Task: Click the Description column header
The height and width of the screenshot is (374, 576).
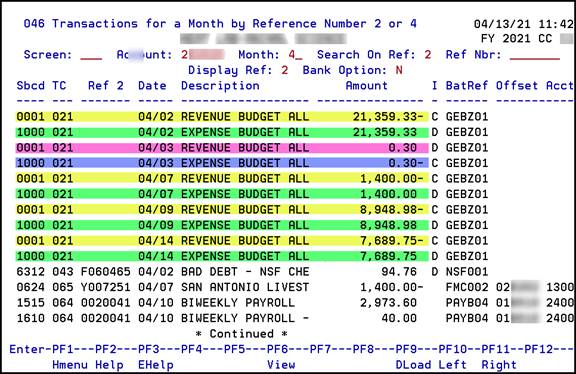Action: 220,86
